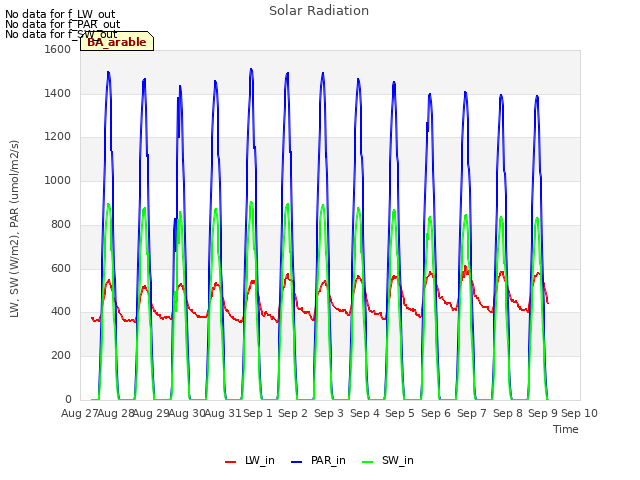The image size is (640, 480).
Task: Click the Aug 29 x-axis date label
Action: click(x=151, y=413)
